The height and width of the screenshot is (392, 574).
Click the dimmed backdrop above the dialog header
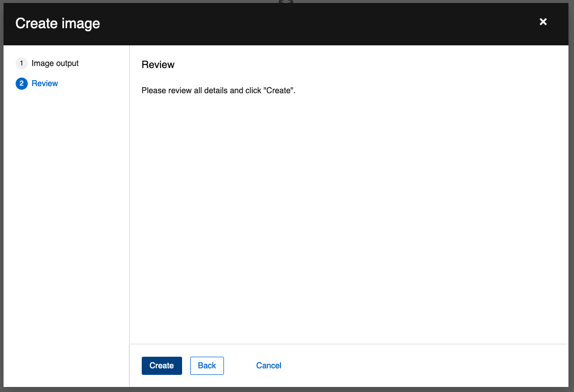tap(151, 2)
